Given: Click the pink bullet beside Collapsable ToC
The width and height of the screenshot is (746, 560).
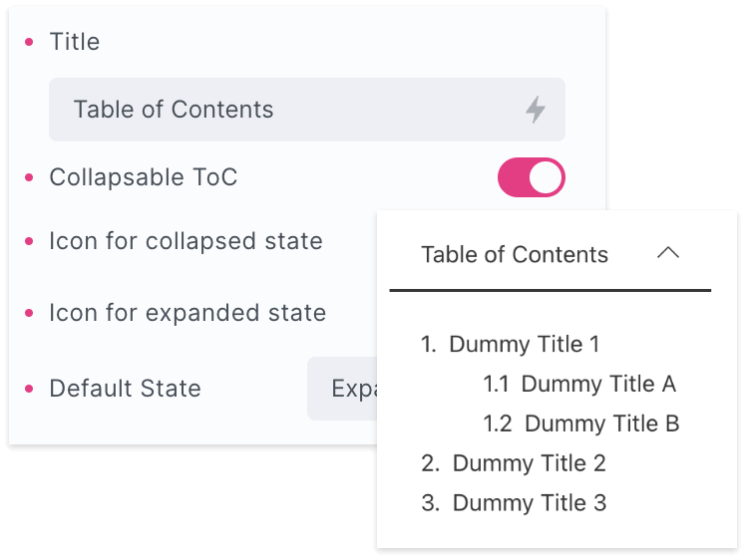Looking at the screenshot, I should point(28,178).
